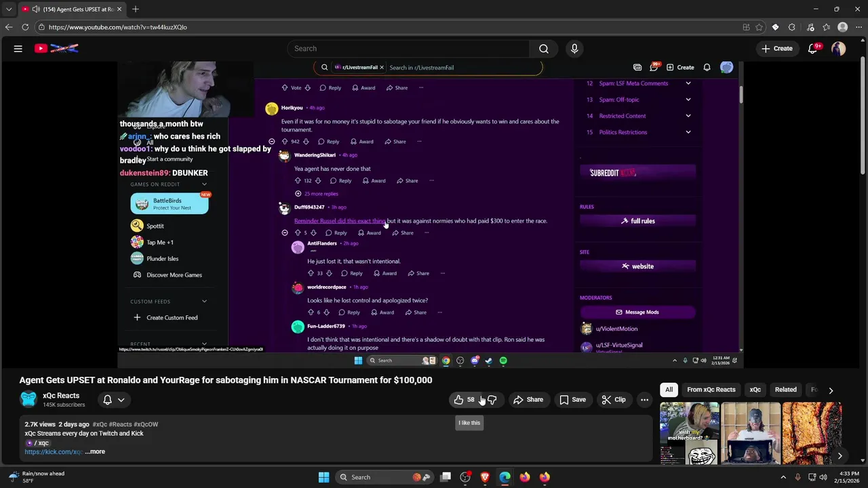
Task: Open browser favorites list icon
Action: [827, 27]
